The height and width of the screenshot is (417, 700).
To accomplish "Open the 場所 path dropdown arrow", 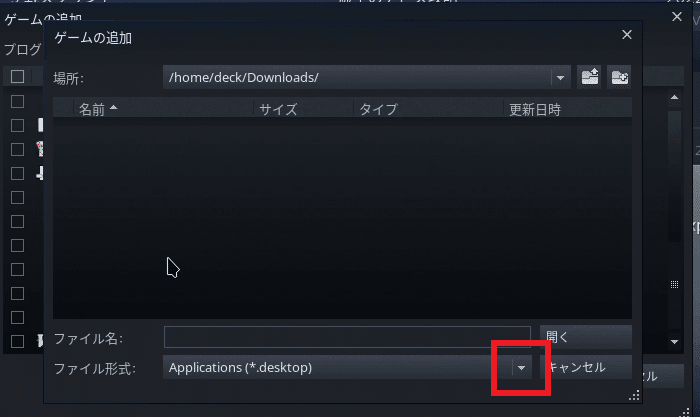I will click(x=560, y=78).
